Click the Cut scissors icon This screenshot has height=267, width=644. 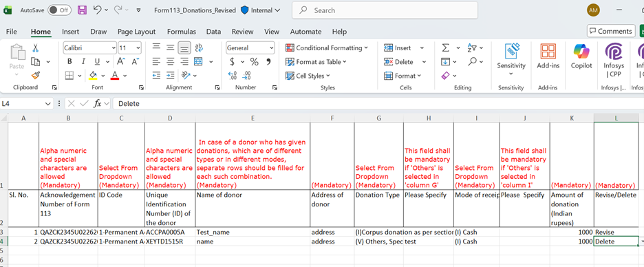click(36, 48)
